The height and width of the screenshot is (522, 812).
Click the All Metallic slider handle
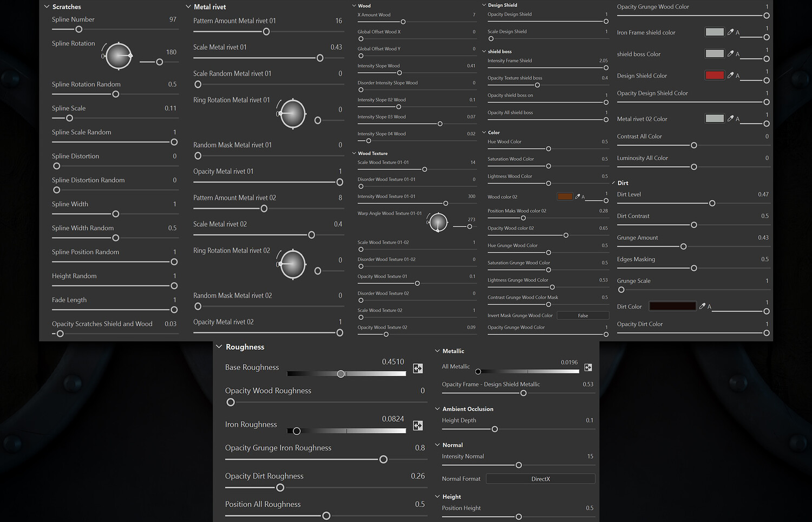pos(478,371)
